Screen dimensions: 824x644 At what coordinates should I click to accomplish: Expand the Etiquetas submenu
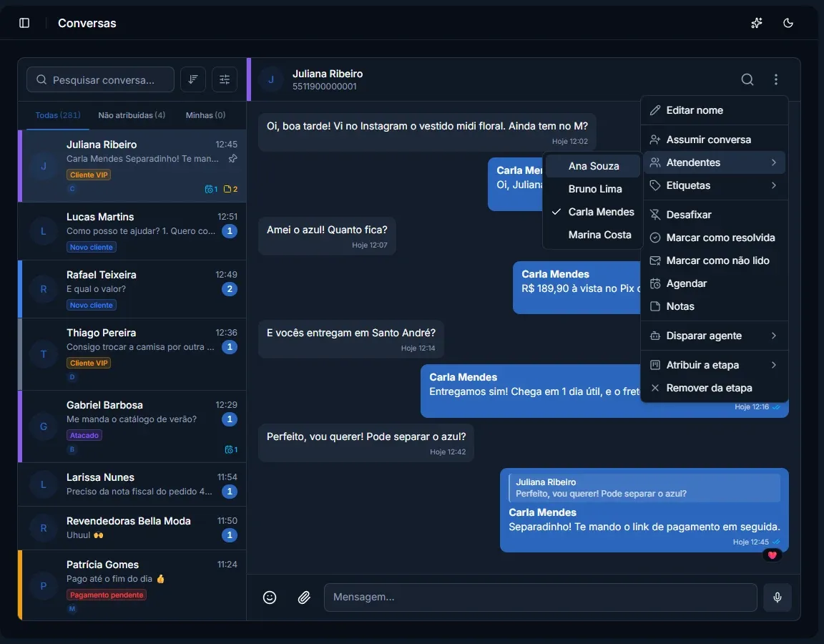tap(714, 185)
